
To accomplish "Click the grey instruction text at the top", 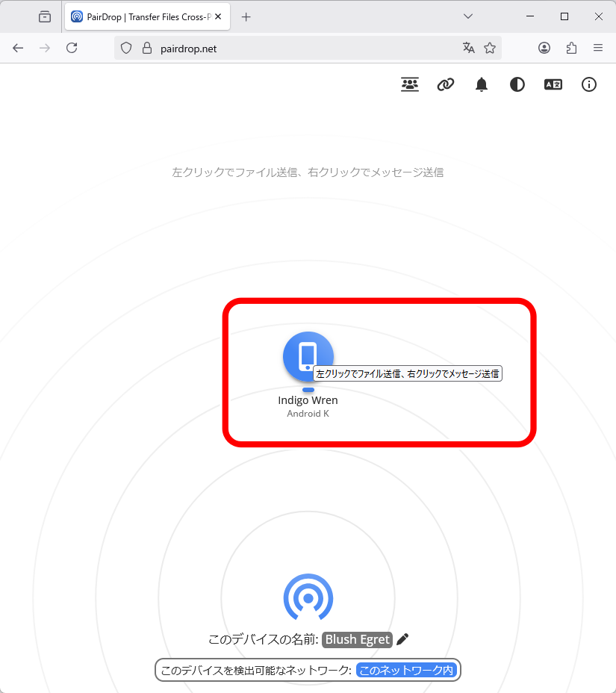I will [x=308, y=173].
